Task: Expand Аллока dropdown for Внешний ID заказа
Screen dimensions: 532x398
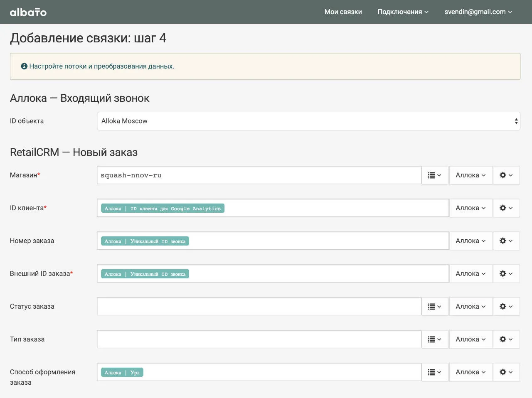Action: click(x=471, y=274)
